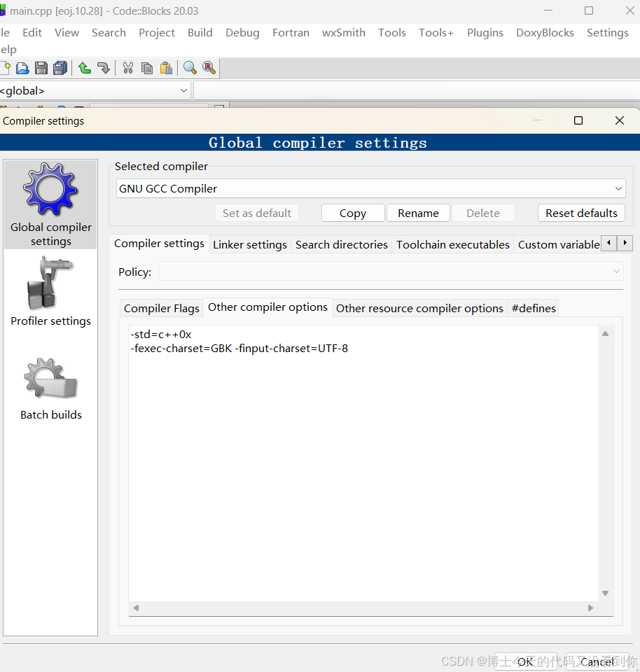Screen dimensions: 640x672
Task: Switch to the Toolchain executables tab
Action: 453,245
